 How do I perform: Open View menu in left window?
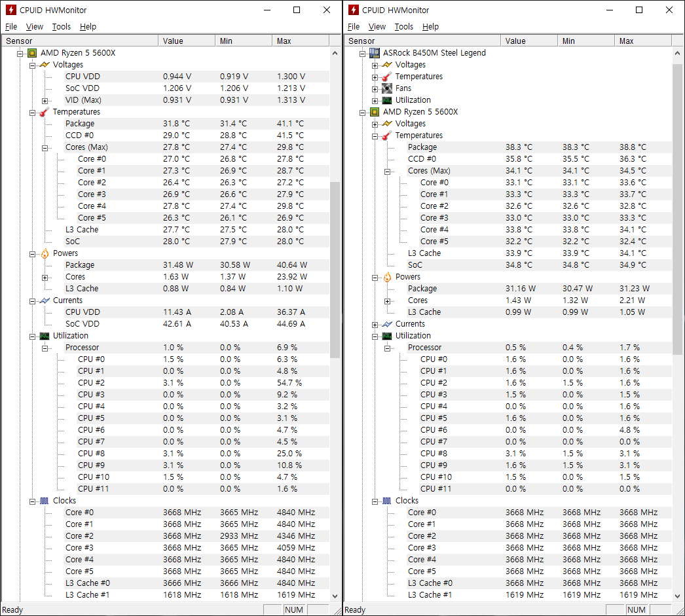tap(35, 27)
